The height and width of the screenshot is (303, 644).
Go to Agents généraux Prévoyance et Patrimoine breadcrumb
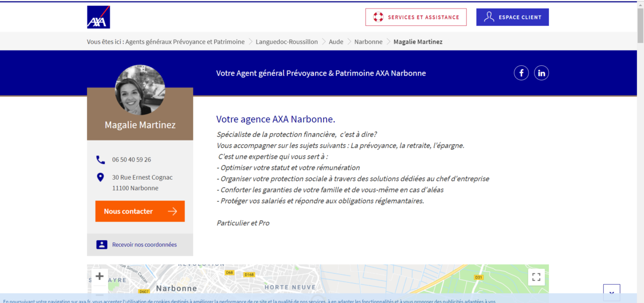(x=185, y=42)
